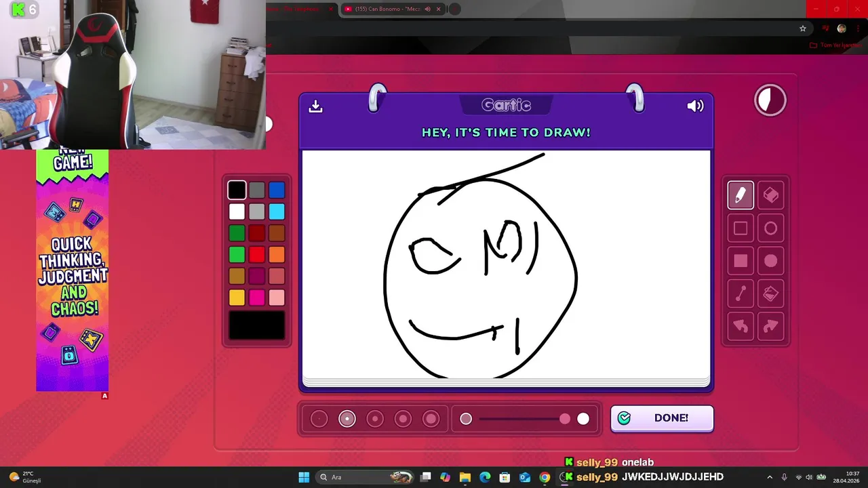Viewport: 868px width, 488px height.
Task: Choose the empty rectangle shape tool
Action: coord(741,228)
